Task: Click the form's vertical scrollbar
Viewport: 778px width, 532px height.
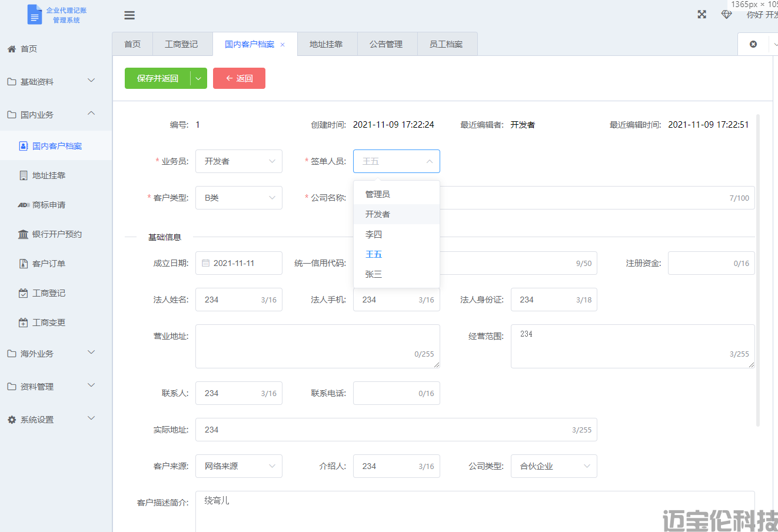Action: click(x=758, y=270)
